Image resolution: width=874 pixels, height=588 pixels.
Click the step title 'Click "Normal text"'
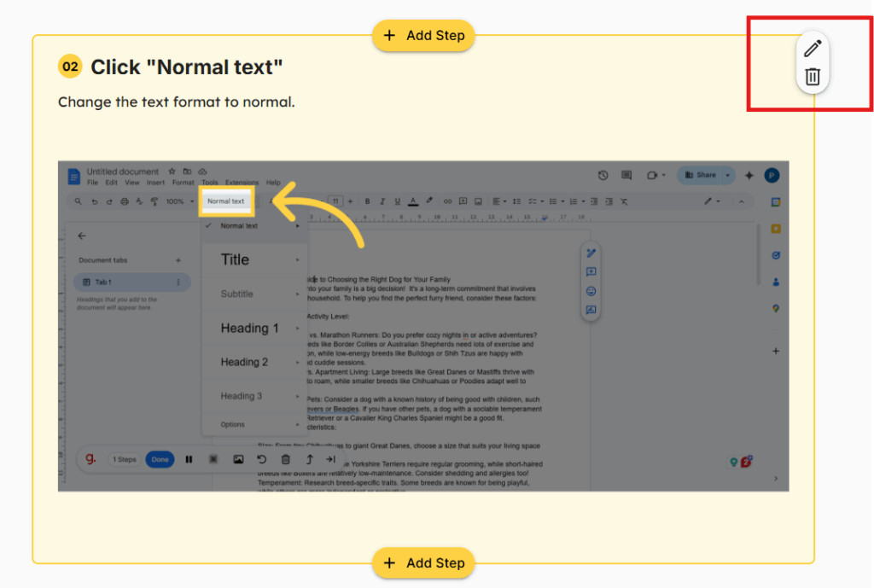[x=187, y=67]
